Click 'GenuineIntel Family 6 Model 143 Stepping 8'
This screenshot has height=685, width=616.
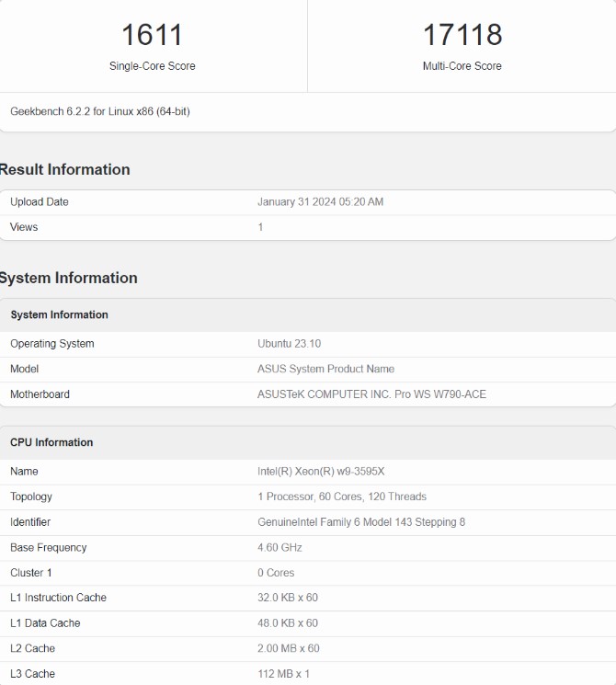coord(361,522)
